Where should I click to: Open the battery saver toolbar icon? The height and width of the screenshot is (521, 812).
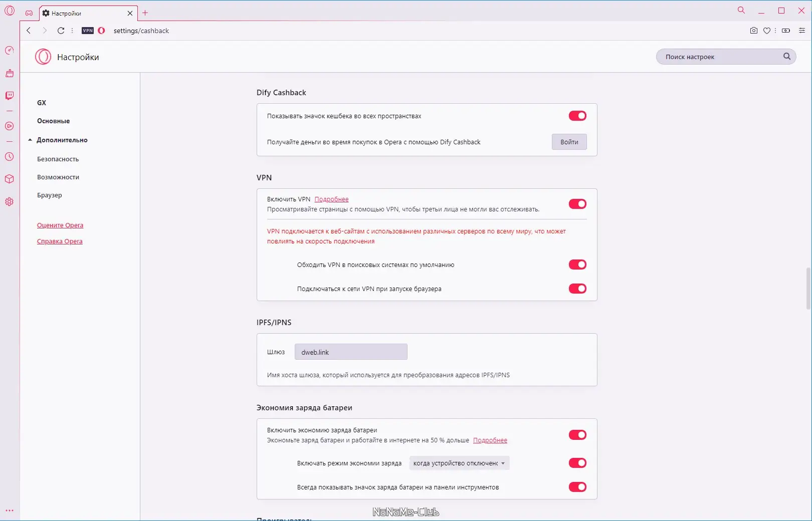tap(786, 31)
